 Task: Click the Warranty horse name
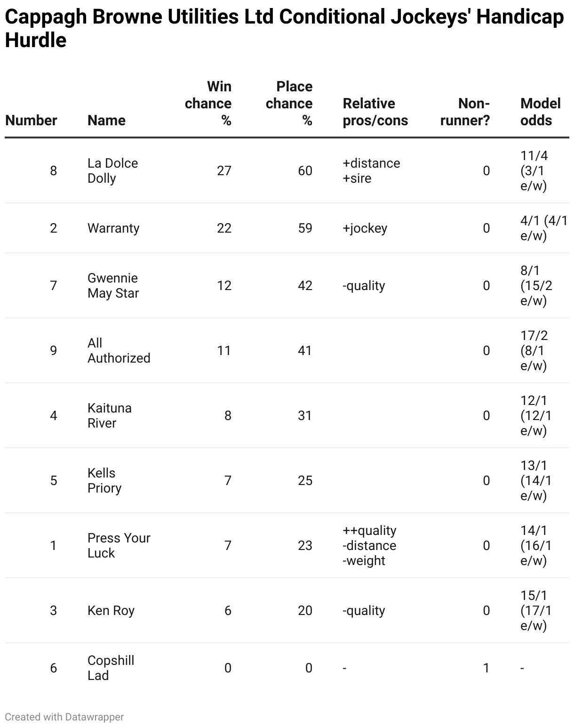tap(113, 228)
